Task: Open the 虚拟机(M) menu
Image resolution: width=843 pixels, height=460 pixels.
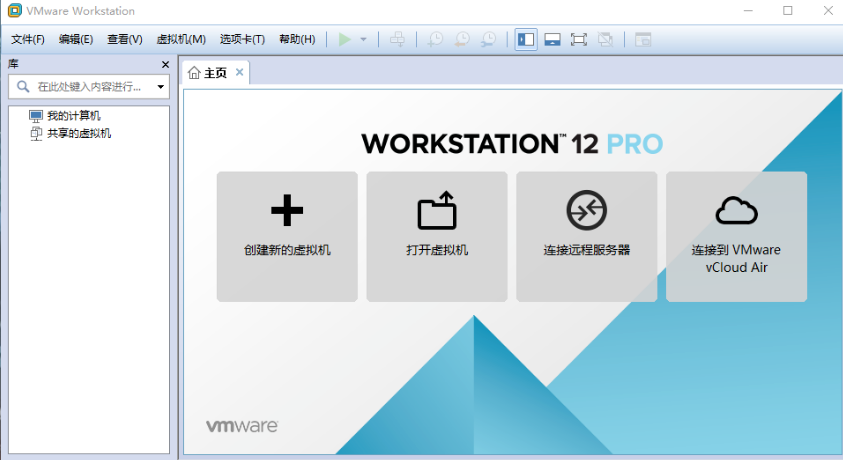Action: tap(181, 39)
